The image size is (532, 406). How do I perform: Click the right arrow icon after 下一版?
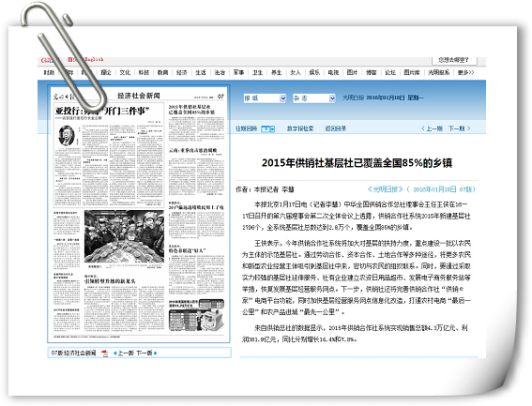coord(156,353)
